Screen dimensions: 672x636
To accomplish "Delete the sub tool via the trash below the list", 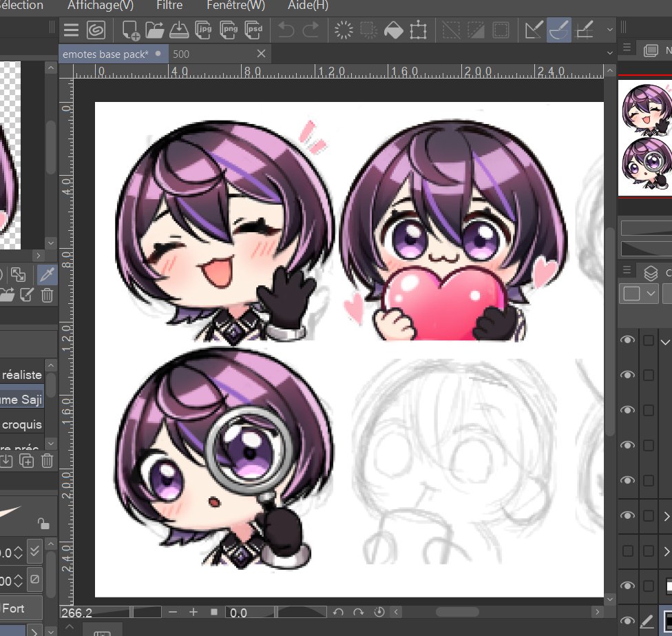I will 47,461.
